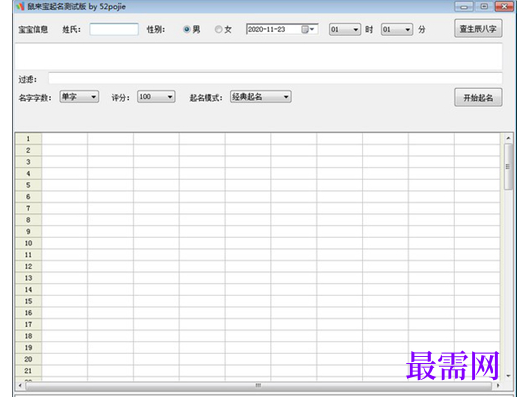This screenshot has width=518, height=397.
Task: Select row header 5 in the grid
Action: (28, 185)
